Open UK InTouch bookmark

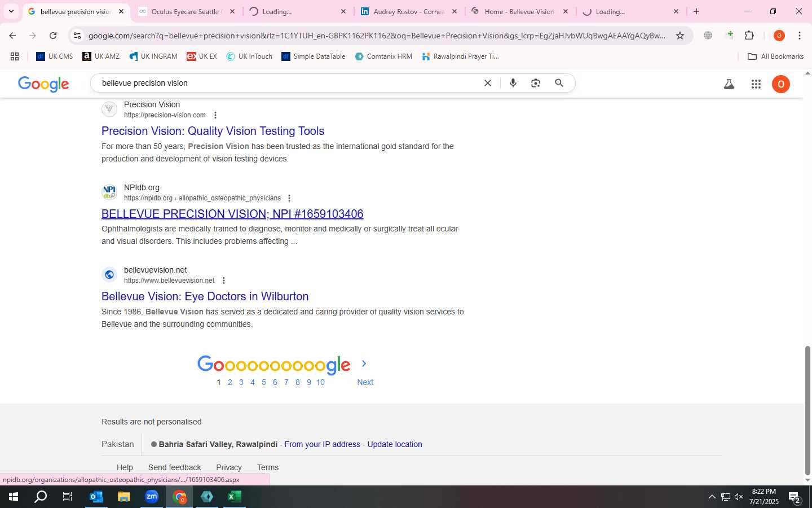249,56
